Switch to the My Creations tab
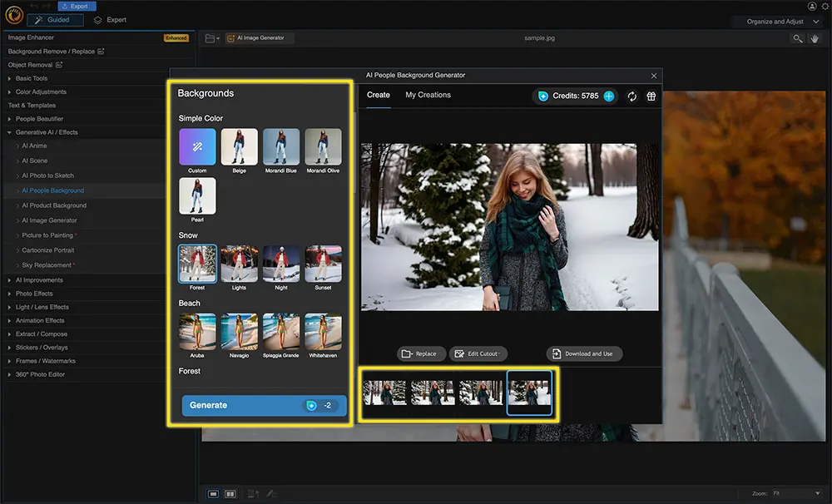The image size is (832, 504). [x=428, y=95]
